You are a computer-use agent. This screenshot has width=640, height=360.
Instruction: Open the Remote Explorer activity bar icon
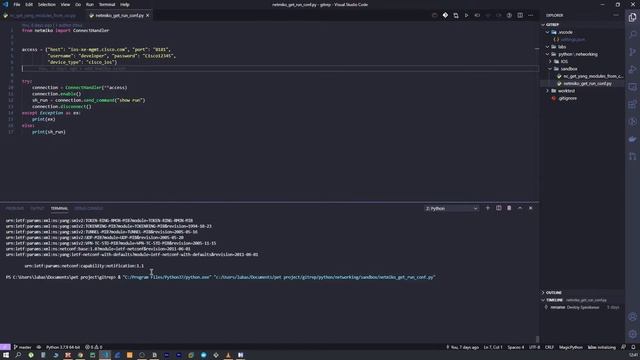tap(632, 87)
